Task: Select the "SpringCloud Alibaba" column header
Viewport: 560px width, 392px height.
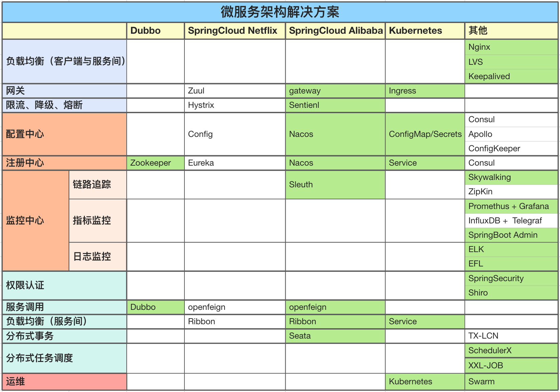Action: pyautogui.click(x=335, y=31)
